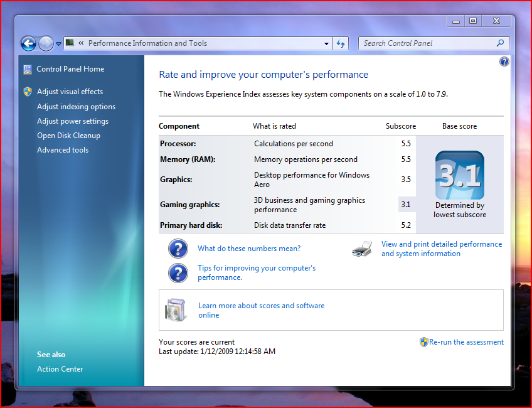Click the search magnifier icon
Viewport: 532px width, 408px height.
tap(500, 43)
